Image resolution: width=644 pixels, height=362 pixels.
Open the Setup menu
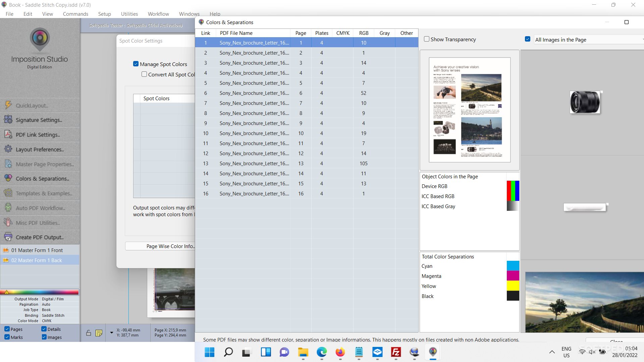click(104, 14)
